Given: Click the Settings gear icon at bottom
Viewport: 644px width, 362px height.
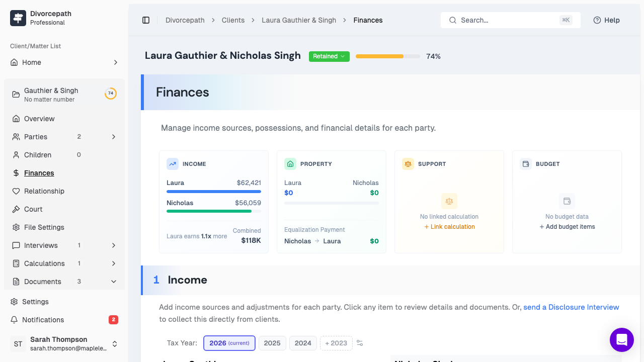Looking at the screenshot, I should pyautogui.click(x=14, y=302).
